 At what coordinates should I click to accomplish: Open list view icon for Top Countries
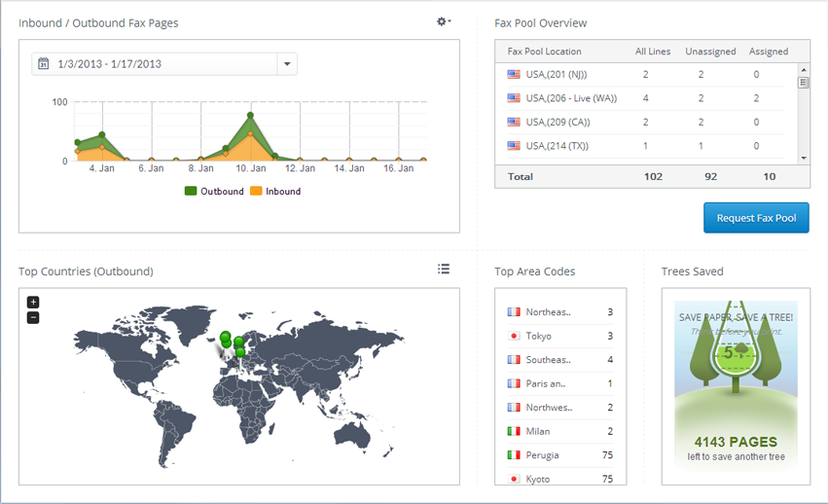coord(444,269)
